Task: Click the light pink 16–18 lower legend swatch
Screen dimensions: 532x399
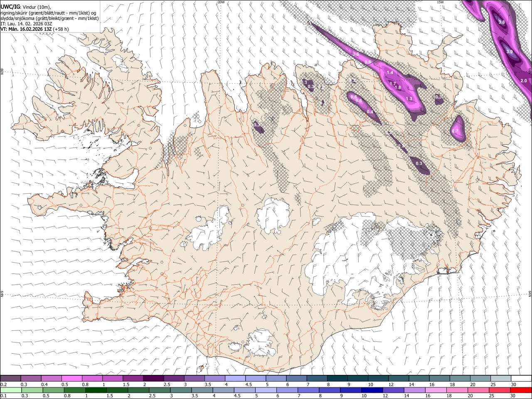Action: point(435,390)
